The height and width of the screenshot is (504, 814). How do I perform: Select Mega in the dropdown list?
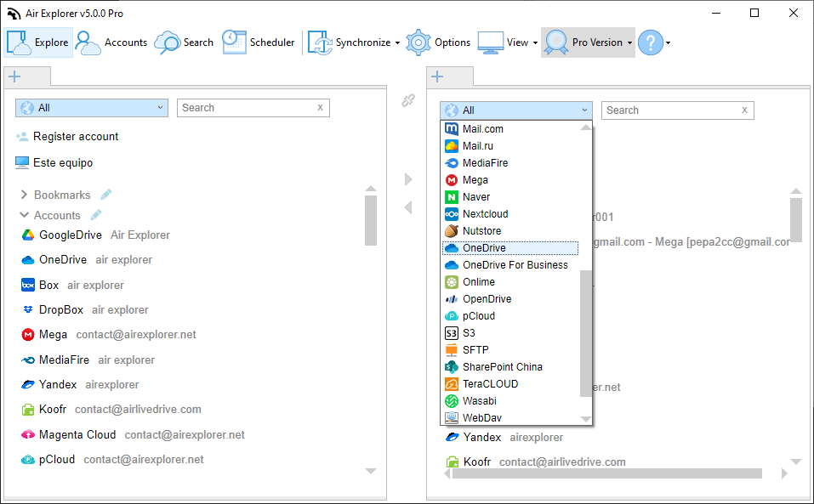click(x=510, y=180)
